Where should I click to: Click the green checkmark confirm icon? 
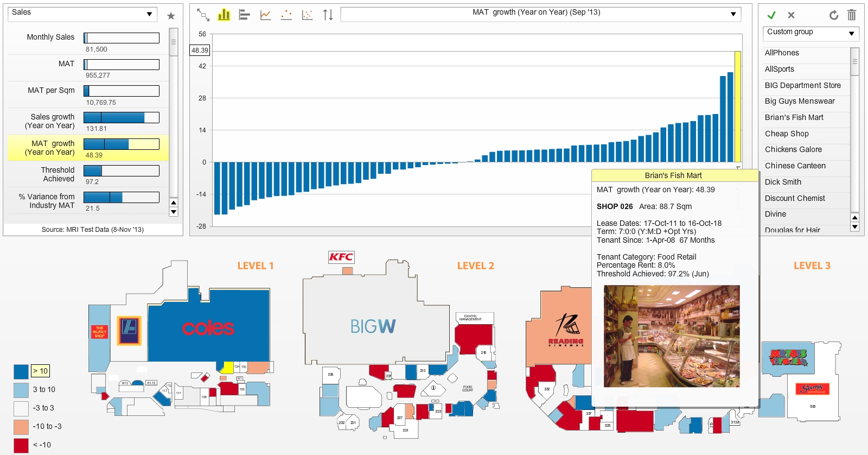pos(771,15)
